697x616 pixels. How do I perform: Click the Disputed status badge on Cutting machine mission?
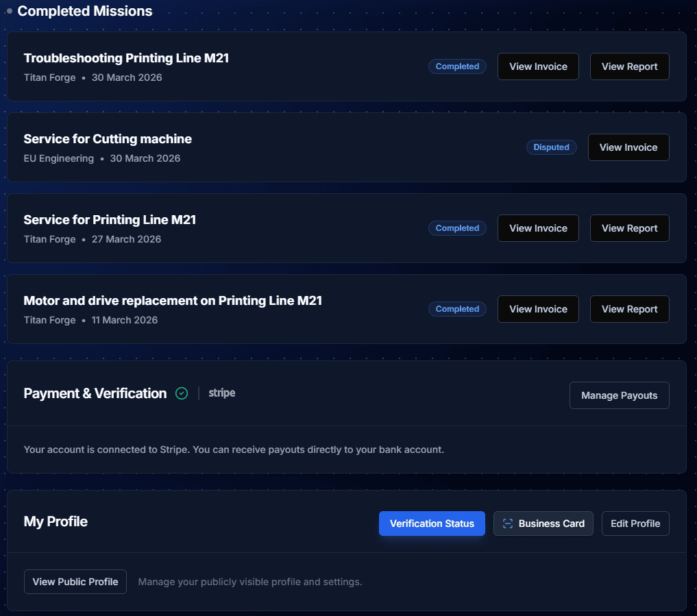(x=551, y=147)
